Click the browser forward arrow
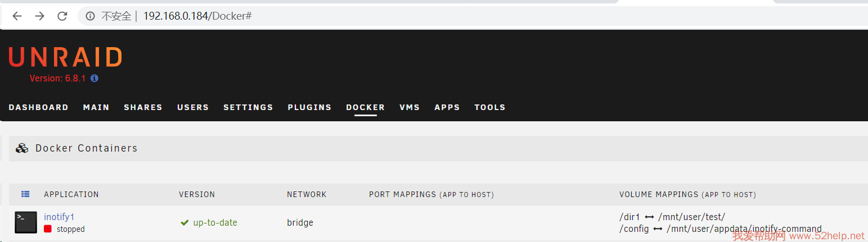 point(39,16)
